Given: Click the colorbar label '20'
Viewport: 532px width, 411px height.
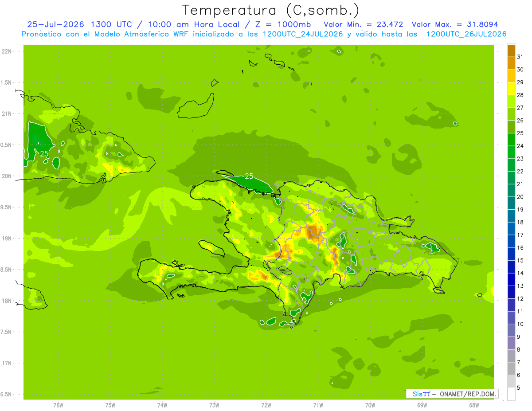Looking at the screenshot, I should 520,197.
